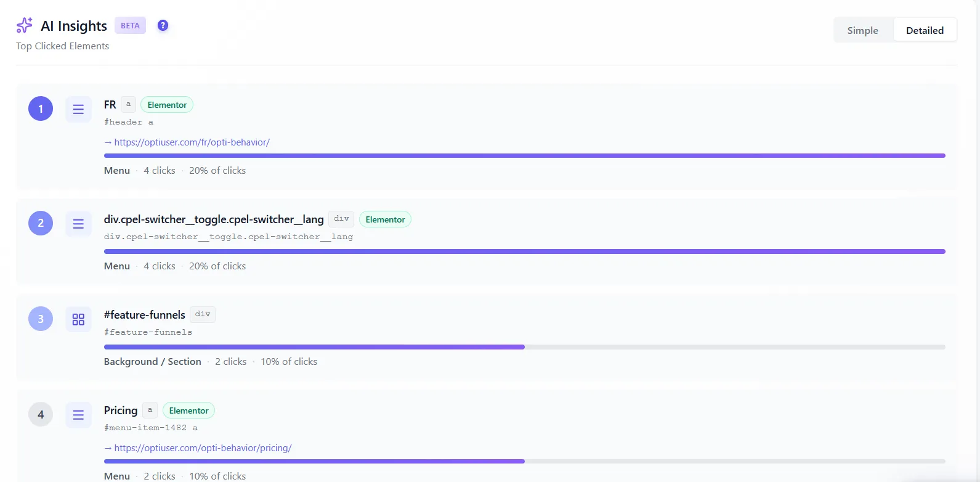
Task: Click the menu icon in the FR row
Action: (x=78, y=109)
